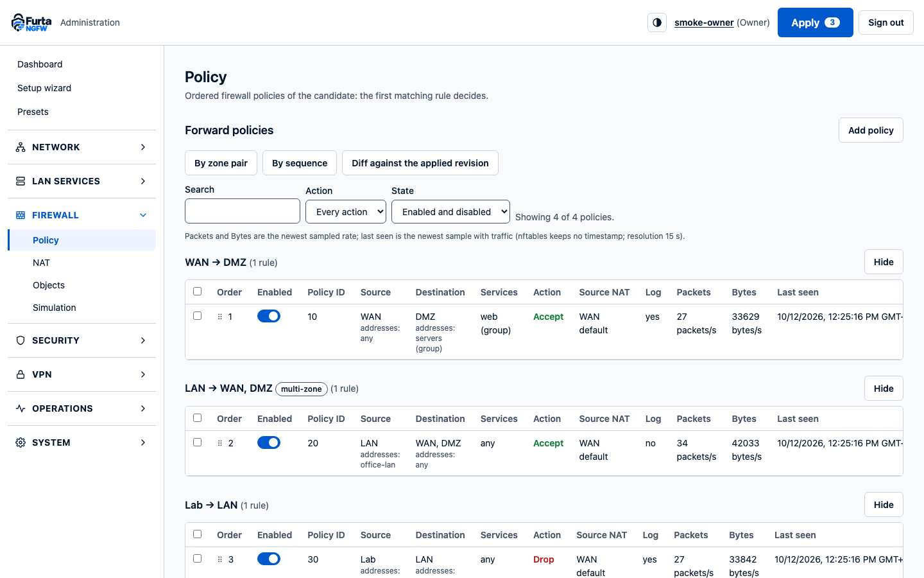
Task: Focus the policy Search field
Action: point(243,211)
